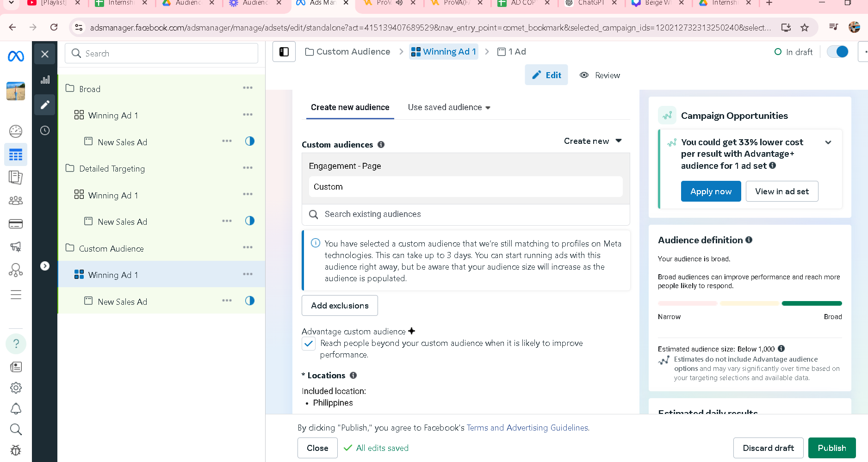Reload the page in the browser
Screen dimensions: 868x462
(x=54, y=27)
